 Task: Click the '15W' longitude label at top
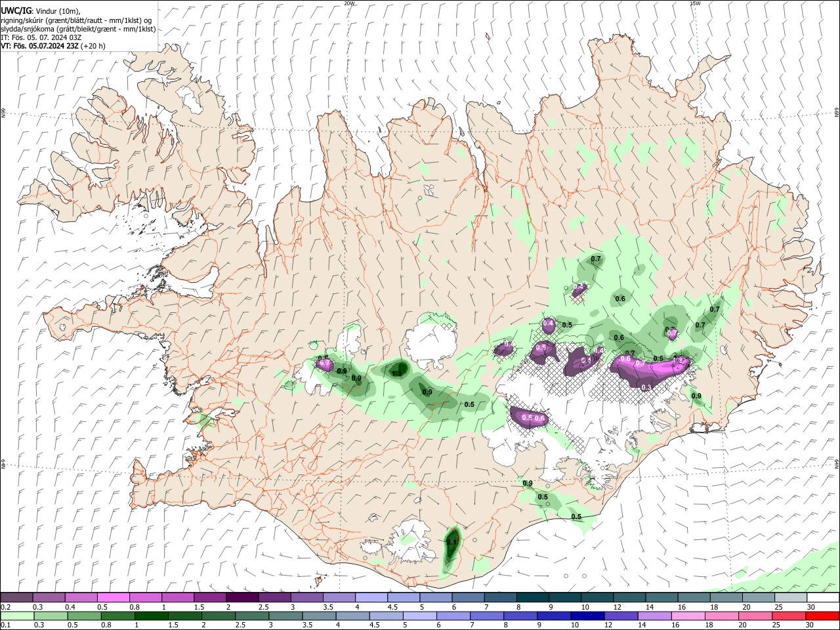[696, 3]
